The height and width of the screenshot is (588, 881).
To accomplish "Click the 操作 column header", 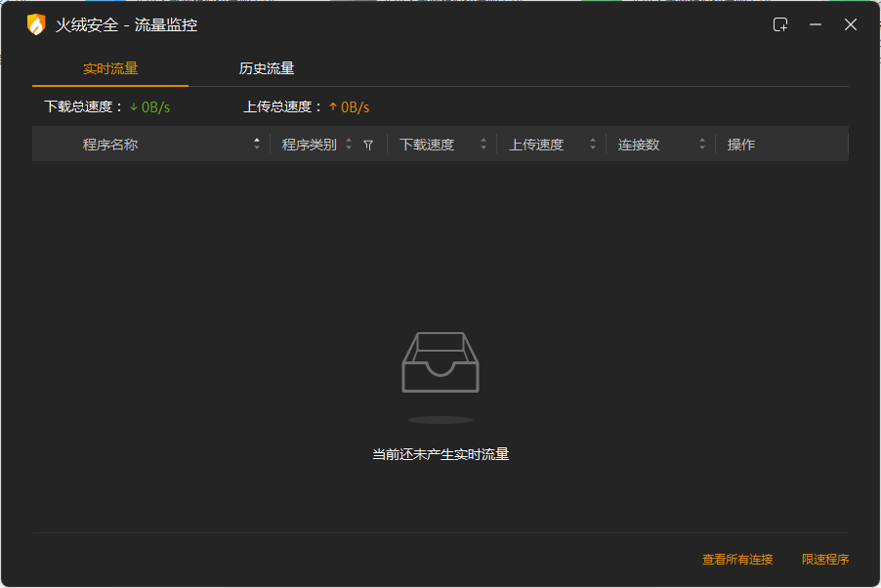I will pos(741,145).
